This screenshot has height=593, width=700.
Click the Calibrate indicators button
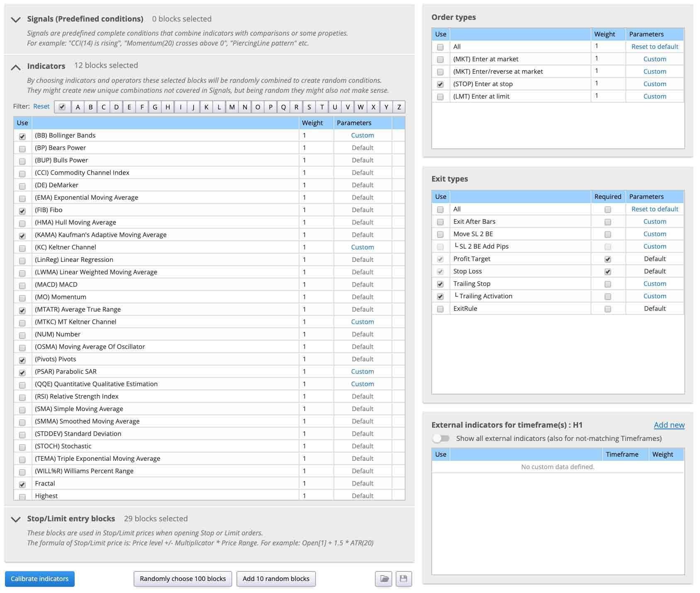tap(40, 579)
